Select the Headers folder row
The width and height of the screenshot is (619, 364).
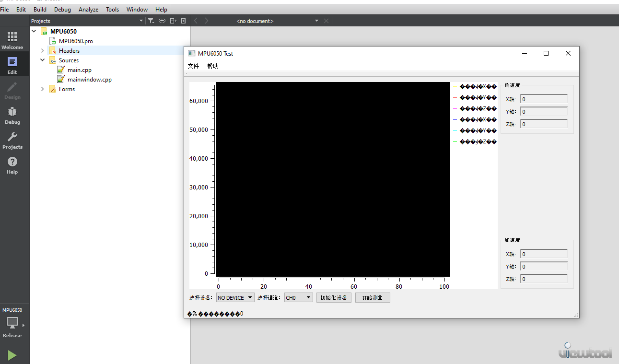coord(110,50)
